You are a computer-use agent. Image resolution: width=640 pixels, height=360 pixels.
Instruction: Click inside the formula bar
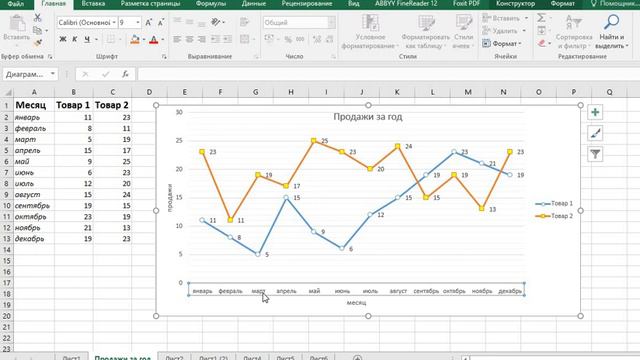tap(388, 74)
